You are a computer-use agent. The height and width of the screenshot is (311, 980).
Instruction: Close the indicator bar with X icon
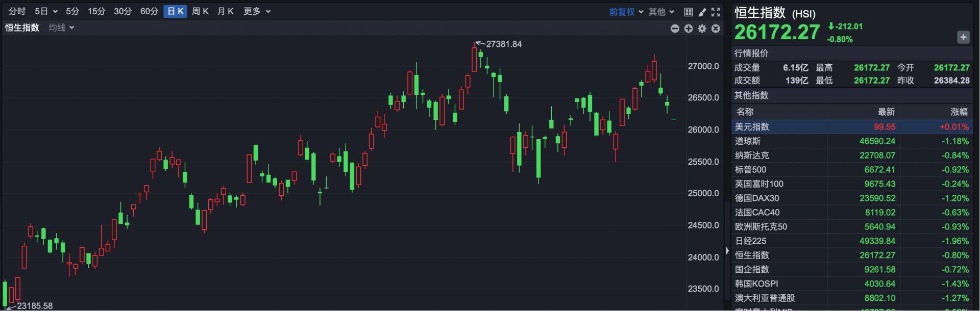(716, 29)
